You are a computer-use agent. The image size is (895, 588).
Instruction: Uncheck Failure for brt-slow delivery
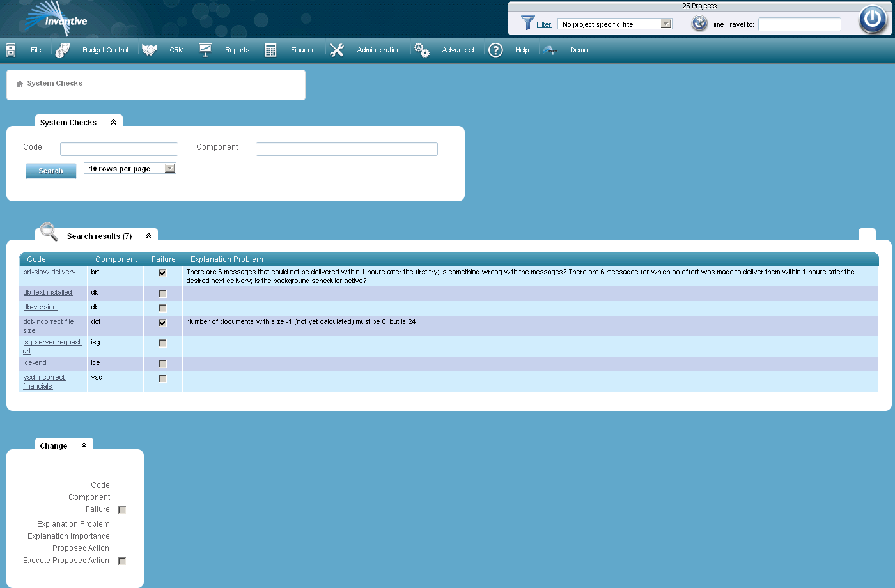click(x=162, y=272)
